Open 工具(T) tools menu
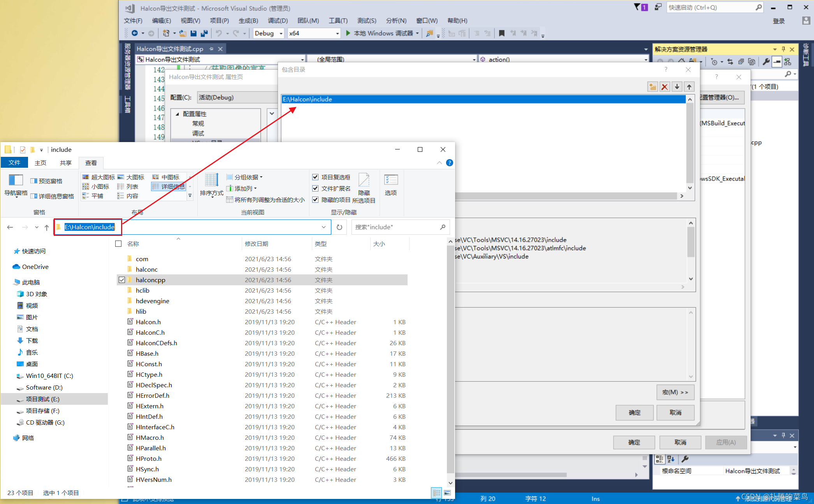Image resolution: width=814 pixels, height=504 pixels. click(338, 21)
